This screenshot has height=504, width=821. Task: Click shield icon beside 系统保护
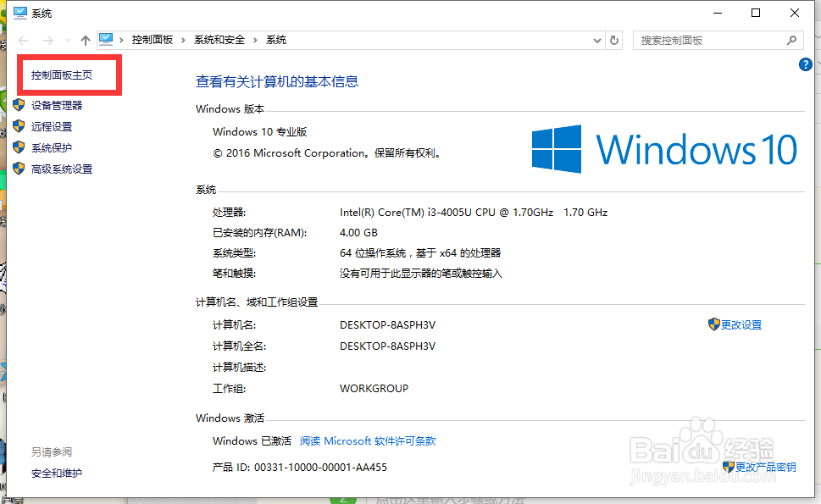tap(19, 147)
